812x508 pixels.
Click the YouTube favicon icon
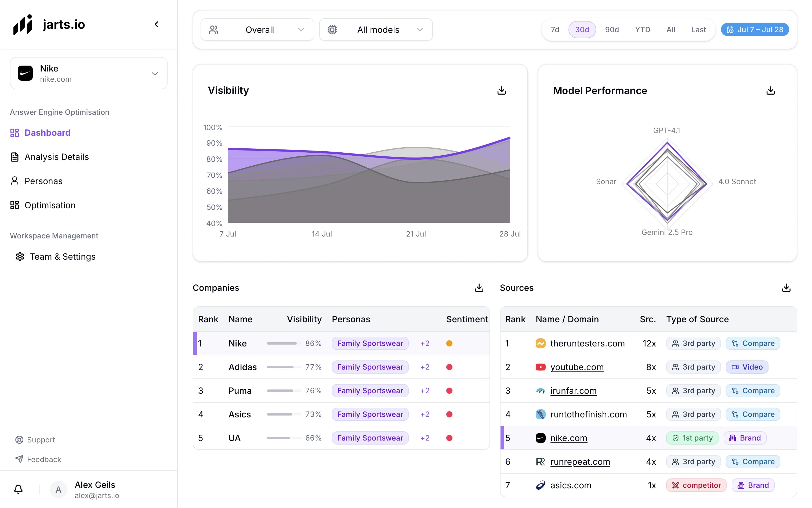point(541,367)
